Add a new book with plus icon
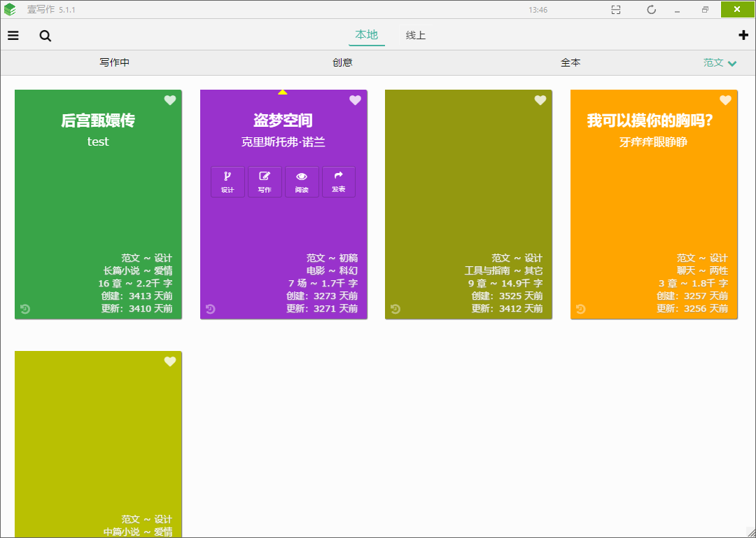 pyautogui.click(x=743, y=35)
